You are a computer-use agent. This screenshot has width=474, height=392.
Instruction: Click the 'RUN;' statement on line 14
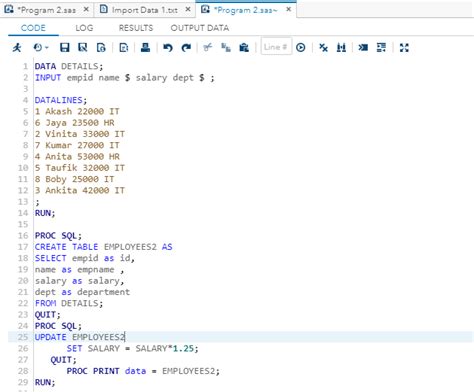point(45,213)
